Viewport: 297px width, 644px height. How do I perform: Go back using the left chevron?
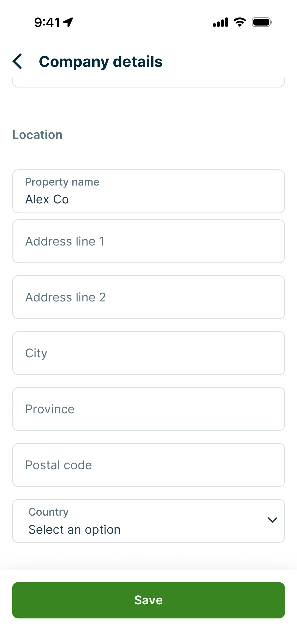click(x=17, y=61)
